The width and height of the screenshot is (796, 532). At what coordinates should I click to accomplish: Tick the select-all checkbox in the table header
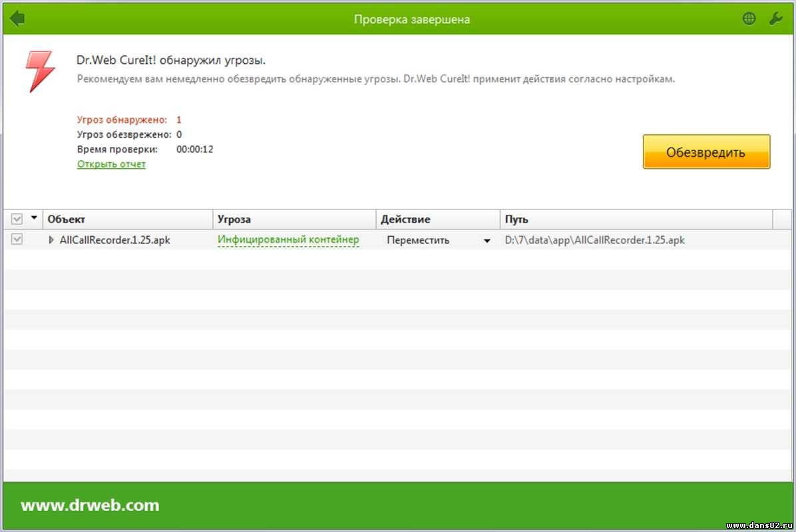coord(17,219)
